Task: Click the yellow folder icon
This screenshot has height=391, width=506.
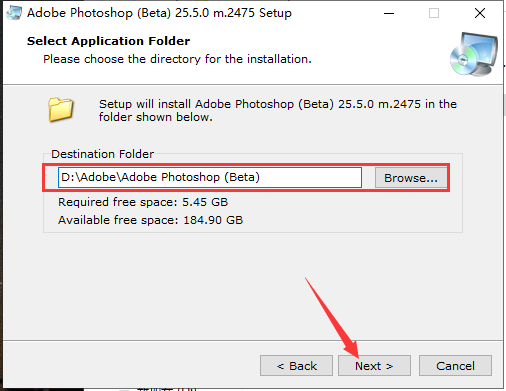Action: pos(61,109)
